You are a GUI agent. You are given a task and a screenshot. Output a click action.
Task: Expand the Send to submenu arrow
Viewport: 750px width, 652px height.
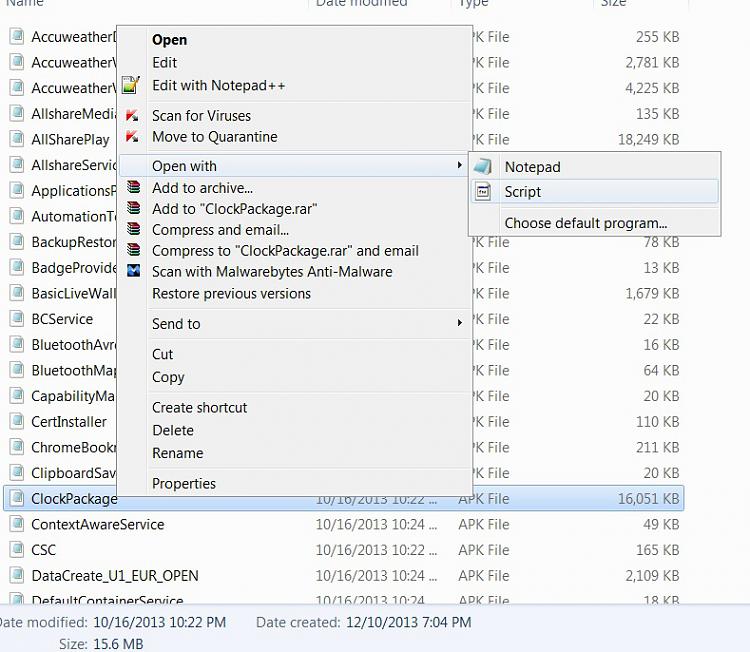click(x=459, y=323)
